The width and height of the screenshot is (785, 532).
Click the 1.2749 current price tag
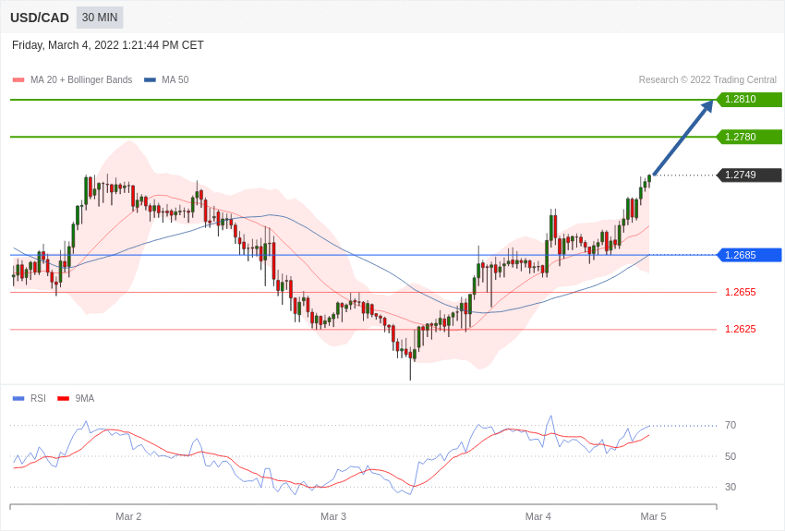tap(749, 175)
